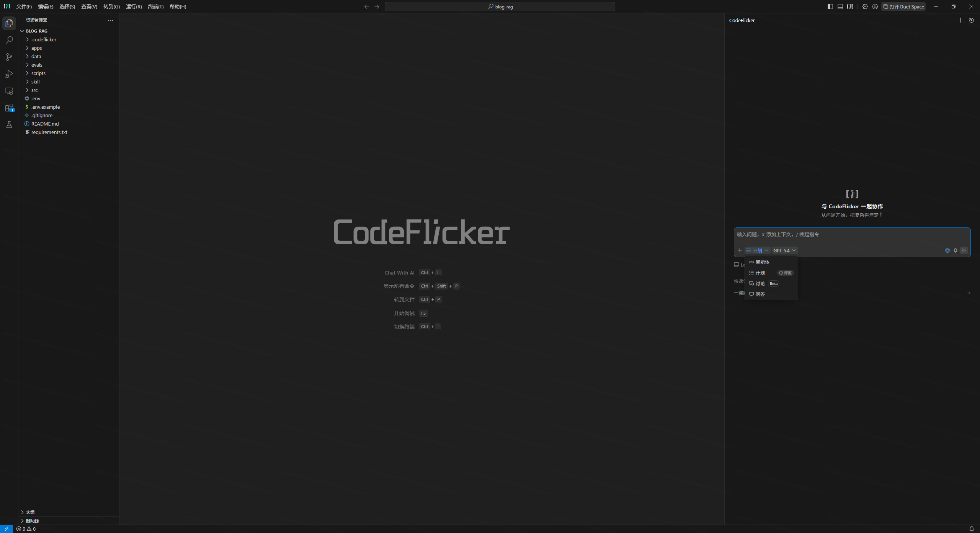980x533 pixels.
Task: Click the microphone voice input icon
Action: (955, 250)
